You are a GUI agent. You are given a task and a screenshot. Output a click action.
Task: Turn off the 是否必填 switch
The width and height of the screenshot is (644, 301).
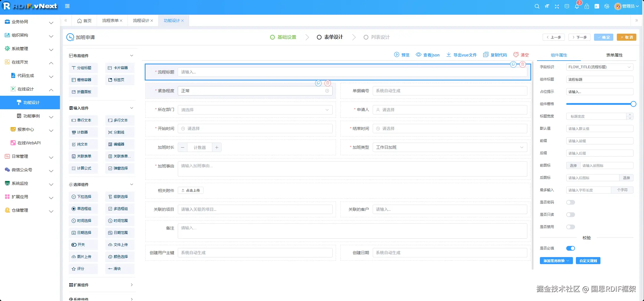[570, 248]
